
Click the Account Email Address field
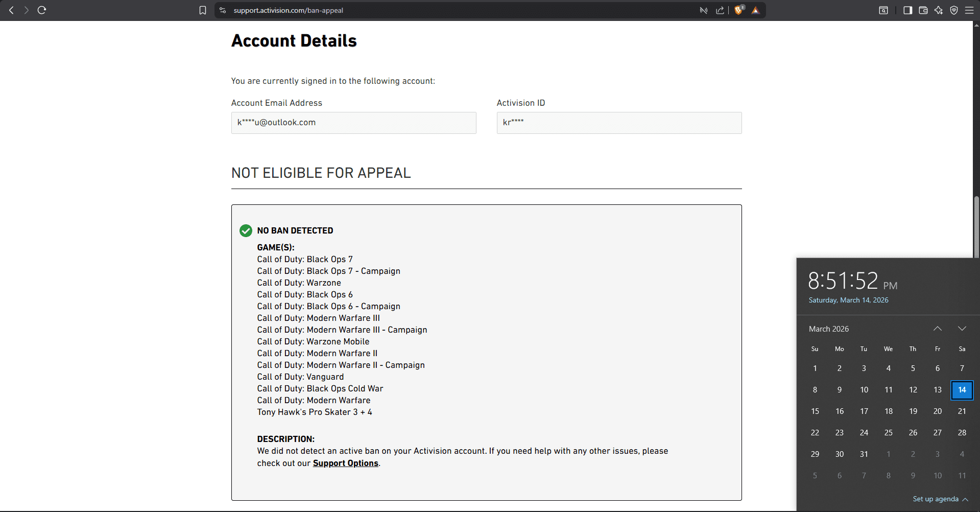click(353, 123)
